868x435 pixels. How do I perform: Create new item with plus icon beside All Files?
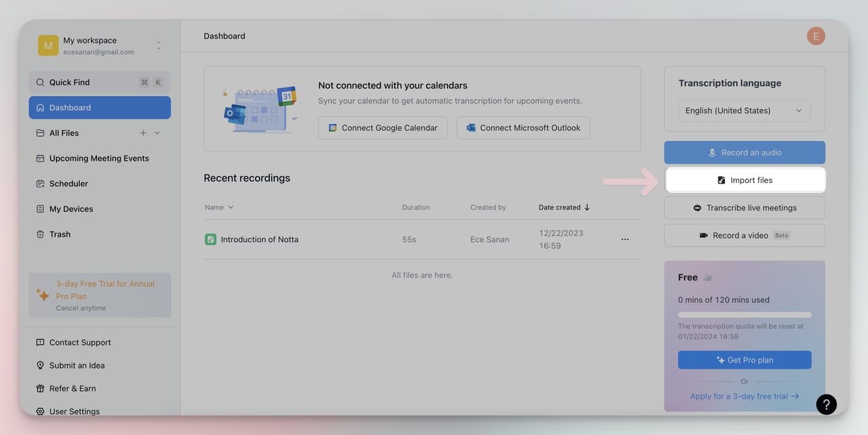143,133
